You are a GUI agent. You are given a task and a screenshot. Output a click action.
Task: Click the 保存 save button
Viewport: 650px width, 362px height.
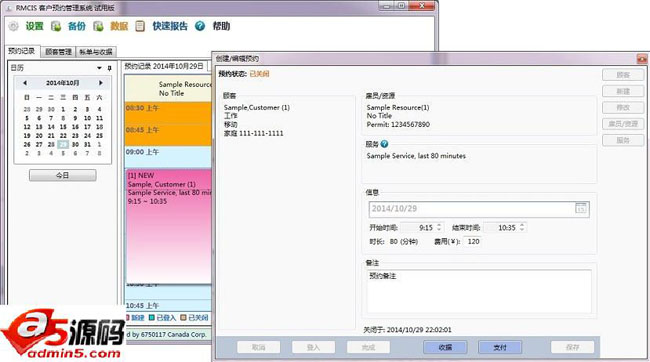click(x=572, y=347)
